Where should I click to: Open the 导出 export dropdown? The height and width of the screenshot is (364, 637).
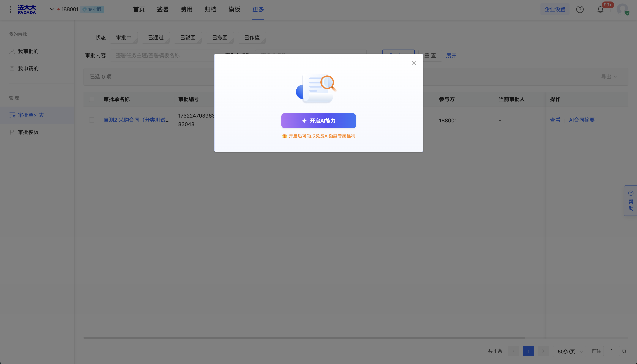[609, 77]
